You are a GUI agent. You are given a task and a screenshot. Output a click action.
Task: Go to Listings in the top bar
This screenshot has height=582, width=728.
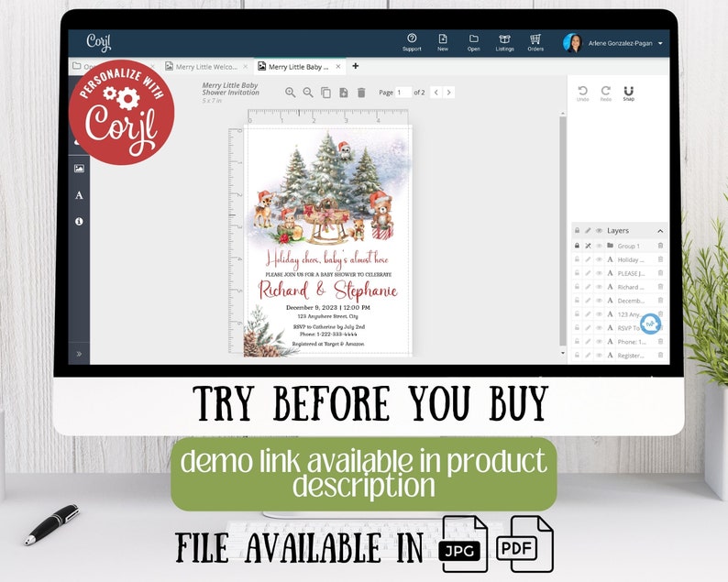coord(504,42)
